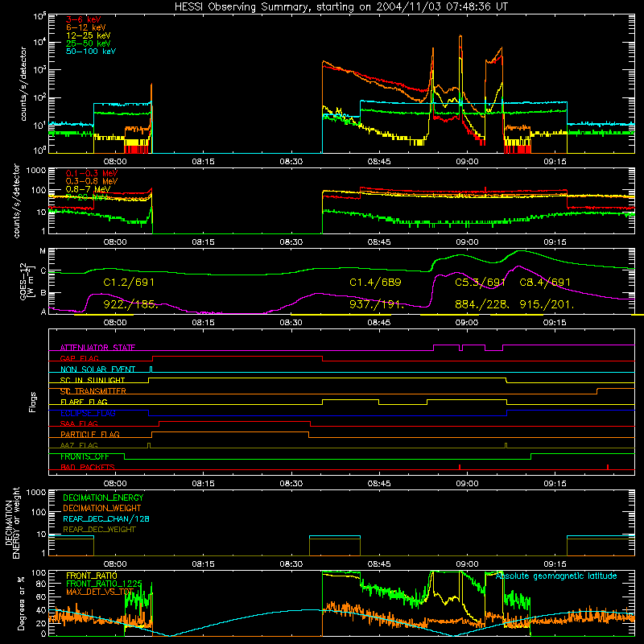Select the 'C8.4/691' flare annotation
This screenshot has width=644, height=644.
coord(545,283)
